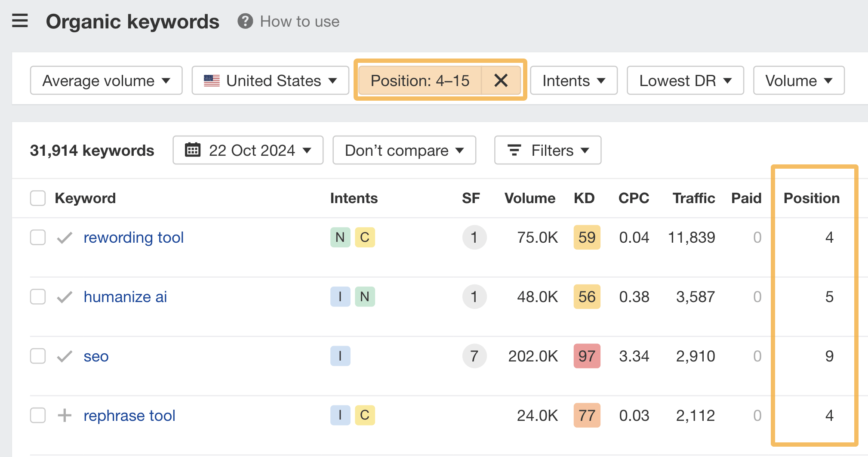Click the SF badge showing 7 for seo

pos(474,356)
